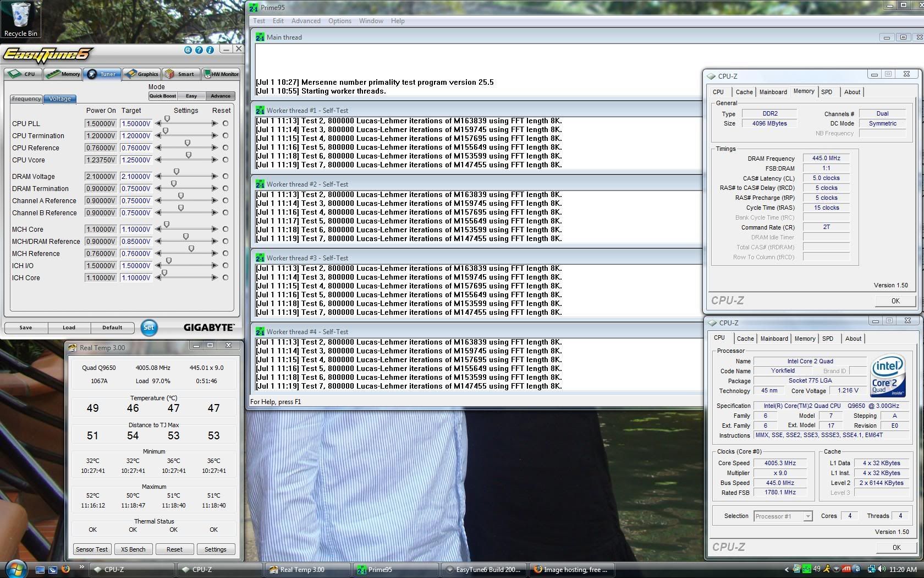
Task: Increase CPU PLL voltage with right arrow
Action: coord(215,124)
